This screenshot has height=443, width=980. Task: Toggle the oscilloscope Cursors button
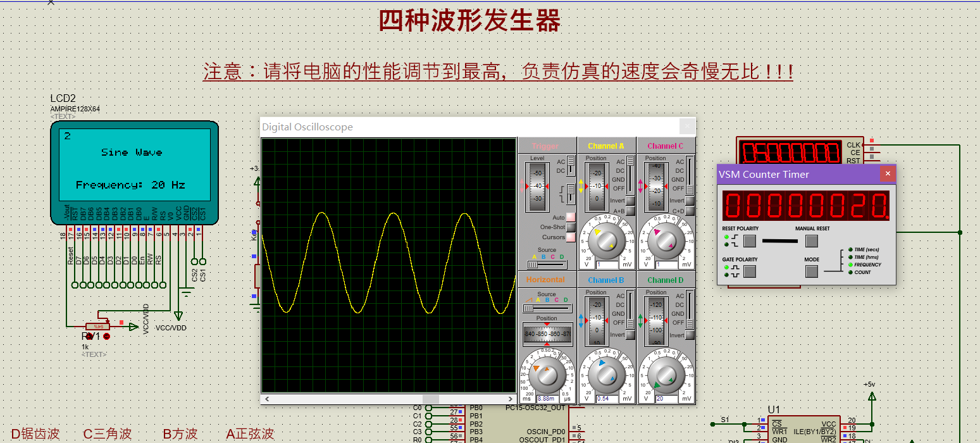click(x=571, y=237)
